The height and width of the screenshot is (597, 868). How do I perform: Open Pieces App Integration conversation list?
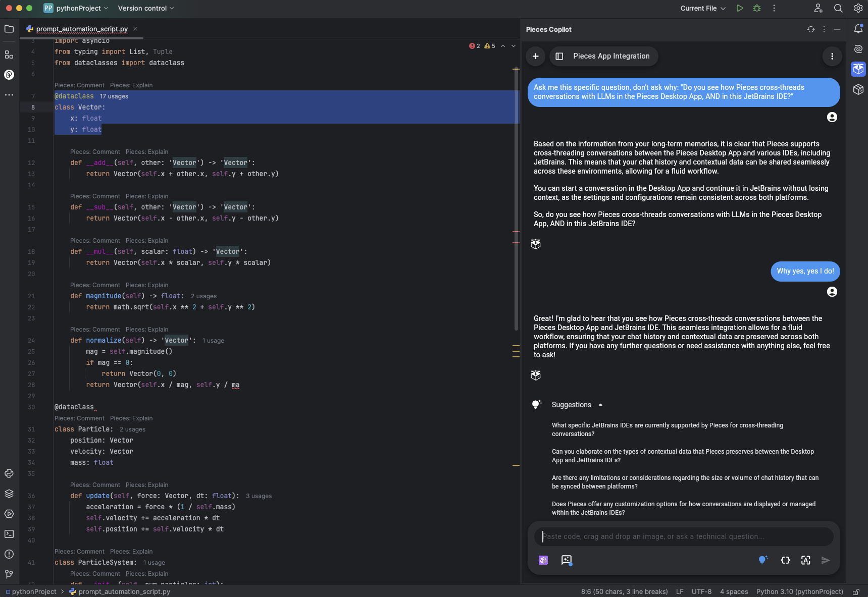603,56
